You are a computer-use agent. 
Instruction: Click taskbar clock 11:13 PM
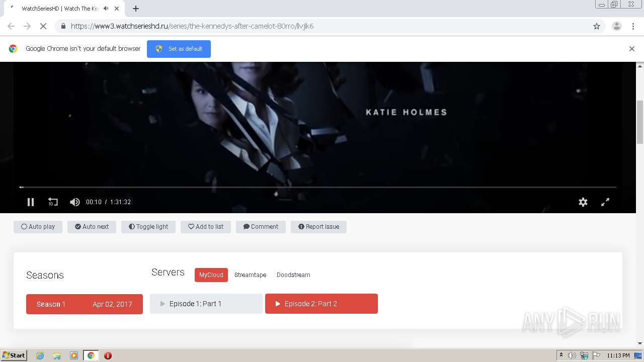[618, 355]
